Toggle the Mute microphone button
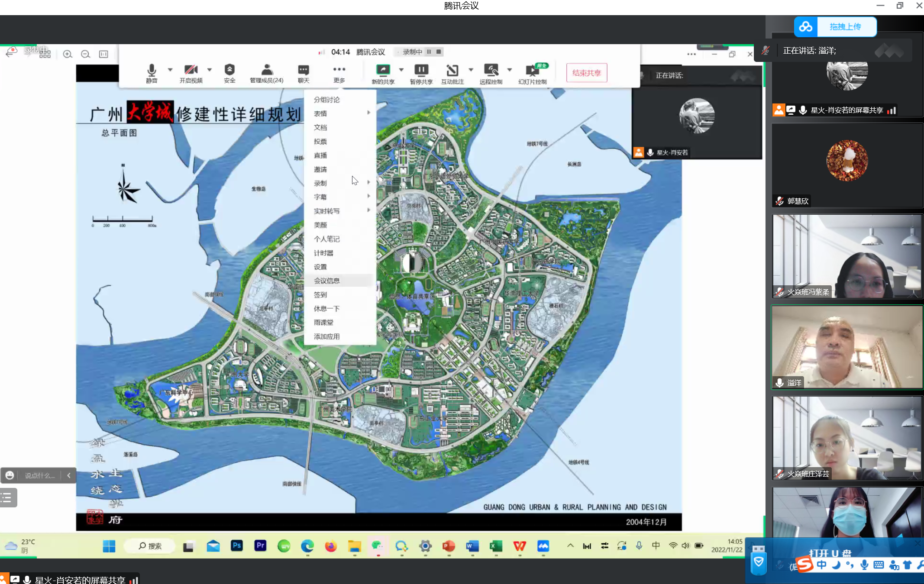The height and width of the screenshot is (584, 924). click(x=152, y=70)
